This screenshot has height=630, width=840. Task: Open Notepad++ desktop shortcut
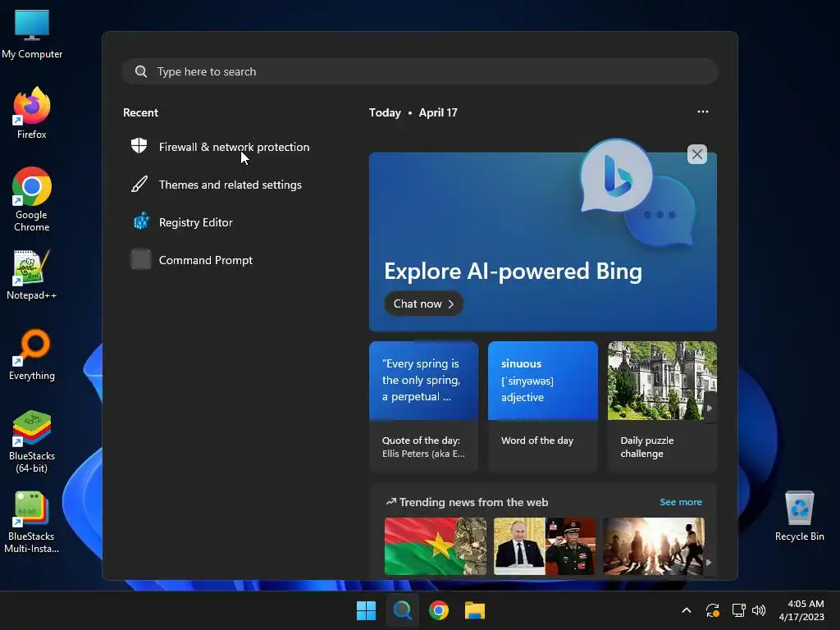click(32, 274)
